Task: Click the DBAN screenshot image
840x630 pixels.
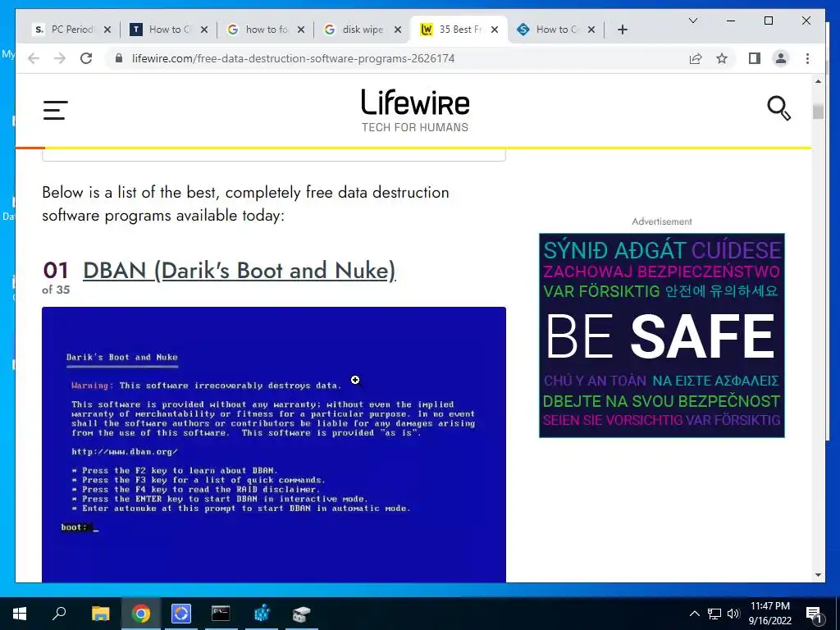Action: point(274,444)
